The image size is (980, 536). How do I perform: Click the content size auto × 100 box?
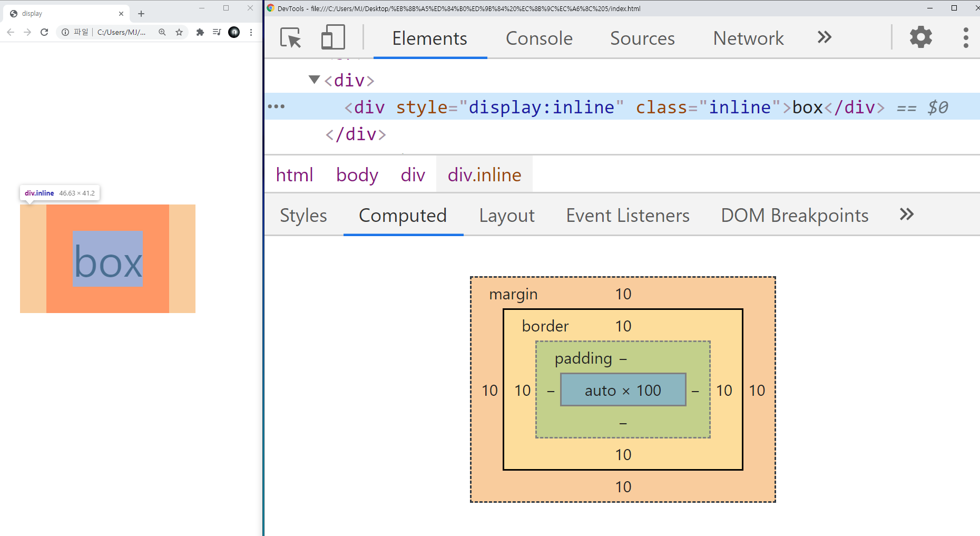[623, 390]
